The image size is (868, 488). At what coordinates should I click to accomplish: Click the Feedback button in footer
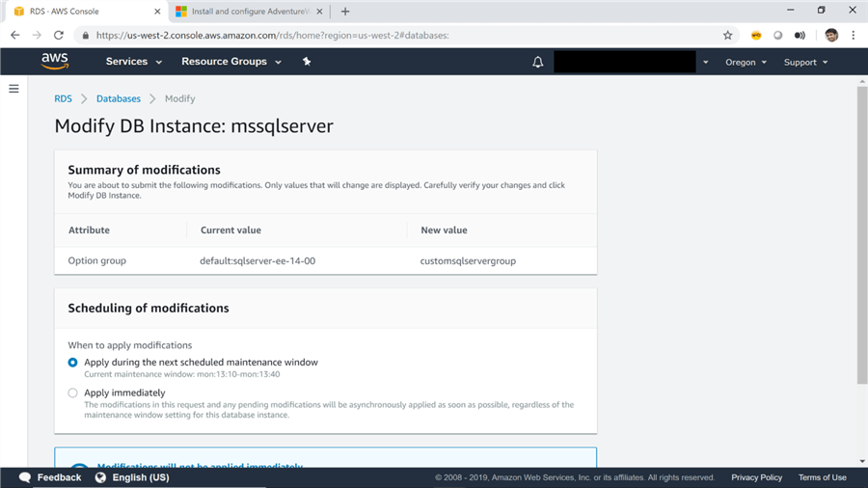50,477
